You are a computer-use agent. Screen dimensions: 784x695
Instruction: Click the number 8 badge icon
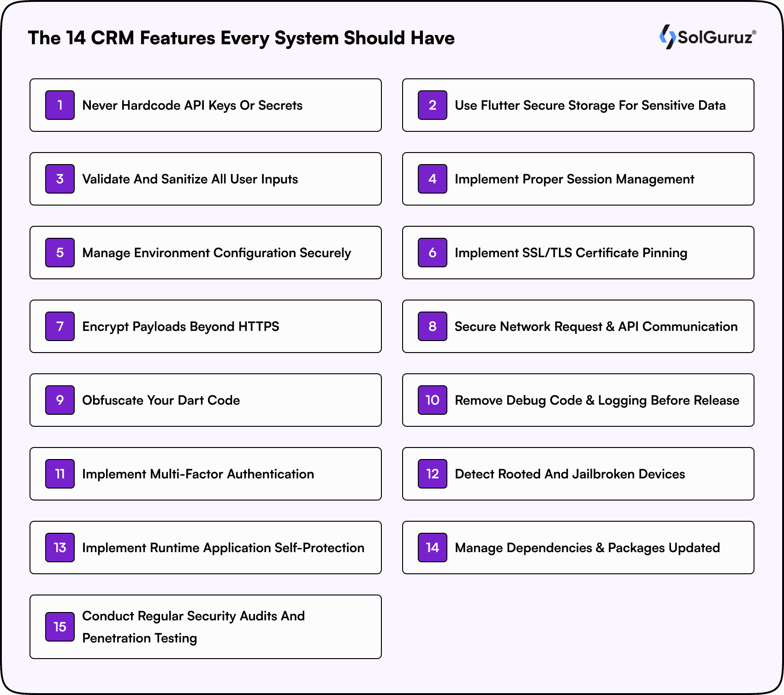click(x=432, y=326)
